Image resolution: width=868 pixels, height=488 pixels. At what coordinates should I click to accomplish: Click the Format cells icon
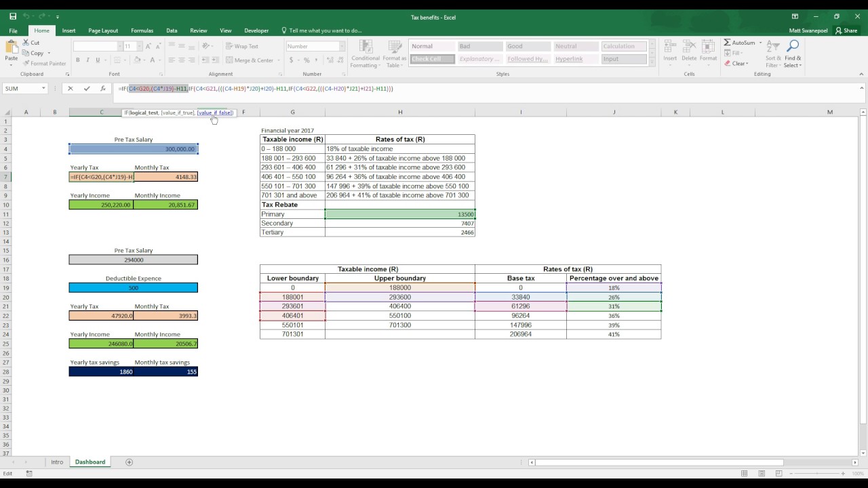coord(708,47)
